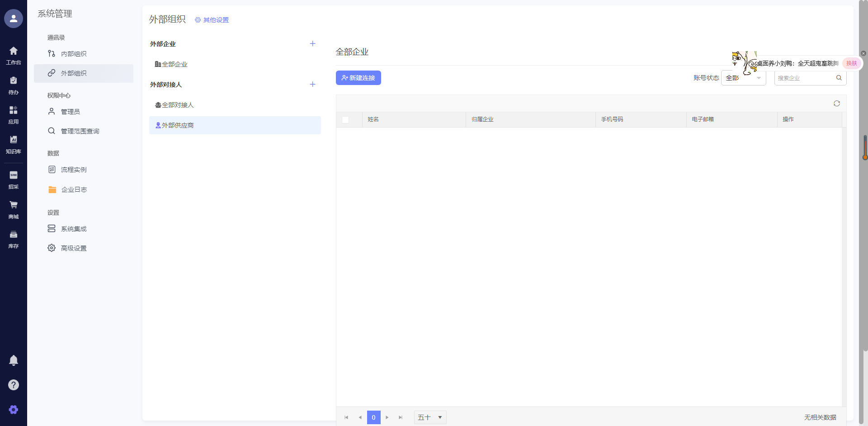Viewport: 868px width, 426px height.
Task: Toggle the select-all checkbox in table header
Action: pyautogui.click(x=345, y=120)
